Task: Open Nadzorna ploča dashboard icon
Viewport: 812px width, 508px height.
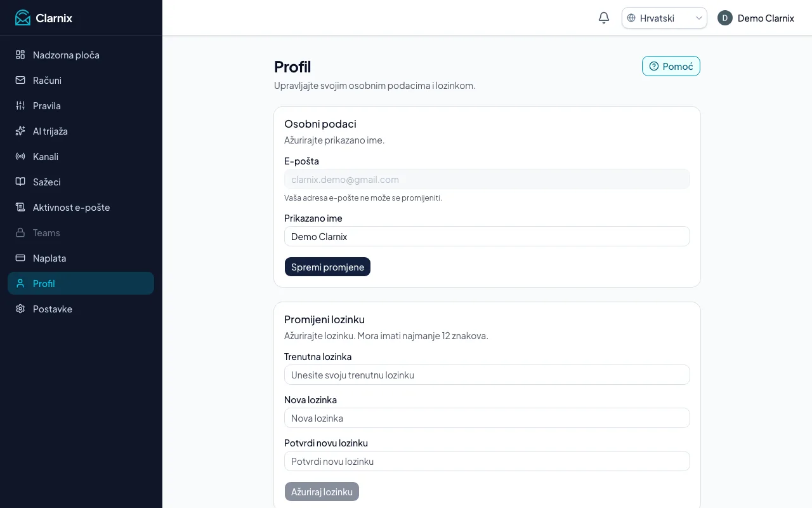Action: tap(20, 55)
